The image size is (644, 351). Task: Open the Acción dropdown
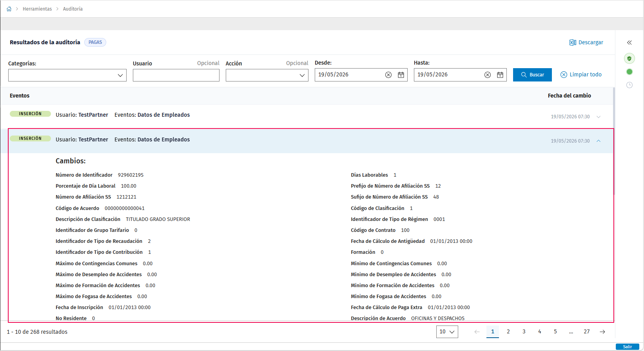coord(267,75)
